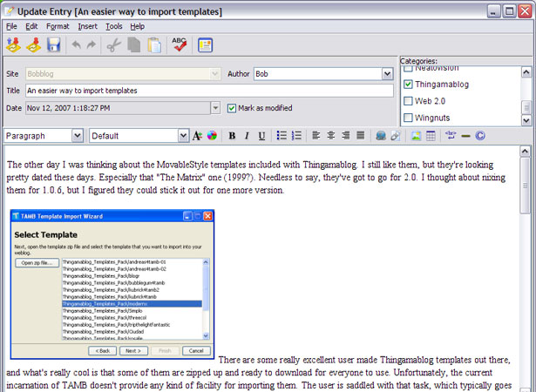Viewport: 536px width, 392px height.
Task: Align text left
Action: point(315,136)
